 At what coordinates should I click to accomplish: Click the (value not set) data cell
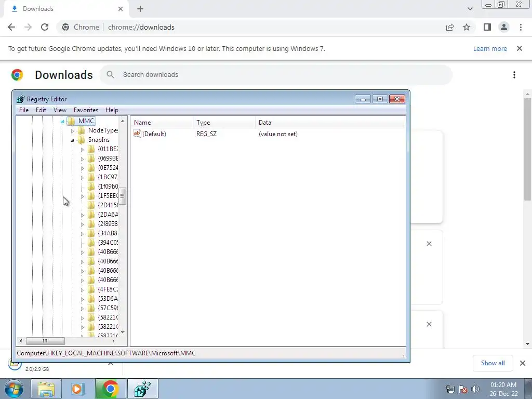click(x=278, y=134)
